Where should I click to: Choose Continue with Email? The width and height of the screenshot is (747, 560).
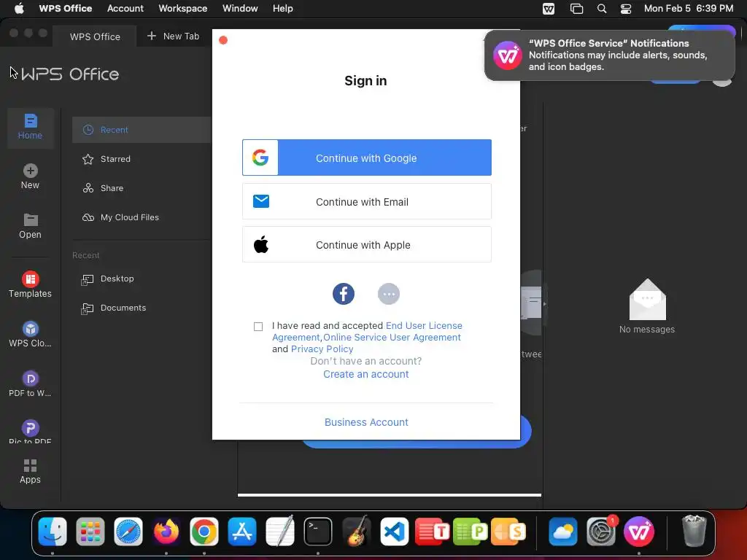click(366, 201)
